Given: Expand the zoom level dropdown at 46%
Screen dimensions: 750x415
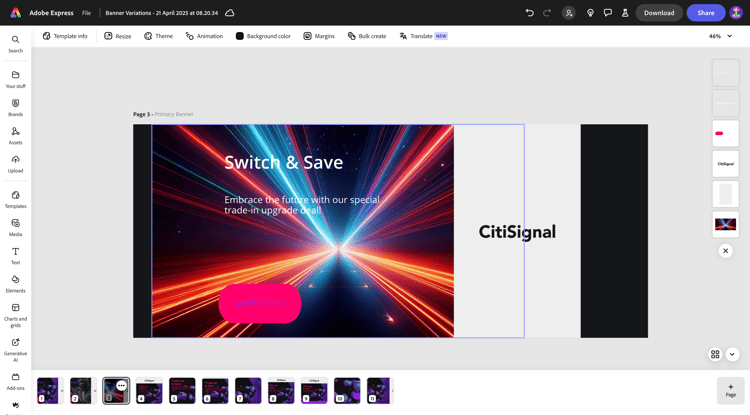Looking at the screenshot, I should click(x=729, y=36).
